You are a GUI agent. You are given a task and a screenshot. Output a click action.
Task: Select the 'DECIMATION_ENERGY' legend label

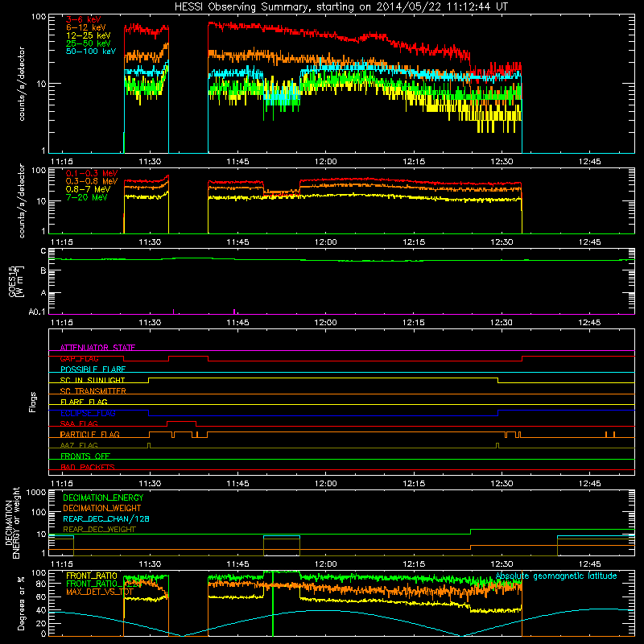[x=103, y=497]
